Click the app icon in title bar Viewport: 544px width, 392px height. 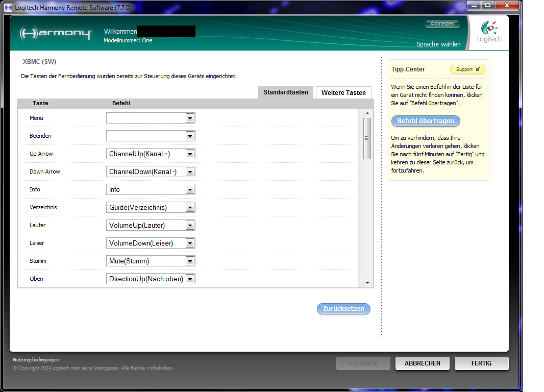coord(8,7)
